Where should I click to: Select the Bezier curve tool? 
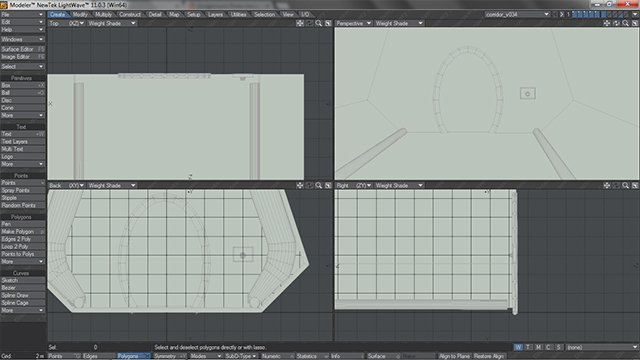click(22, 288)
